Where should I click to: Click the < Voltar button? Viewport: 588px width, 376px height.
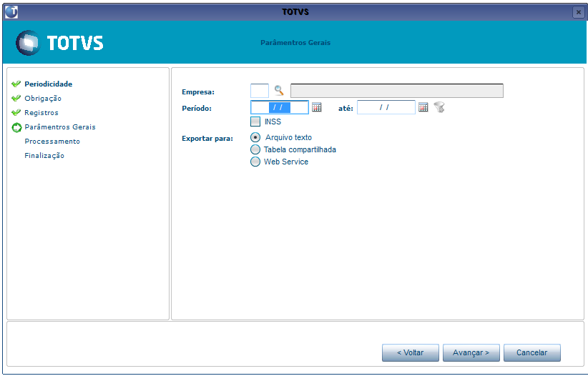tap(411, 352)
